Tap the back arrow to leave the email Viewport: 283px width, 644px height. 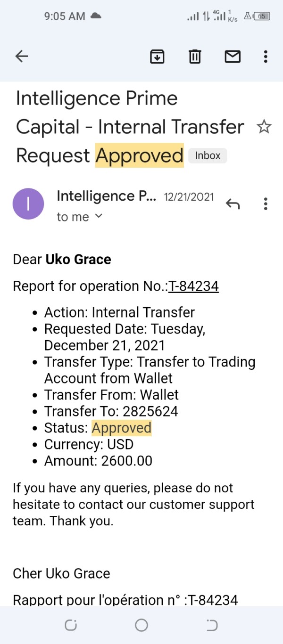[x=22, y=57]
